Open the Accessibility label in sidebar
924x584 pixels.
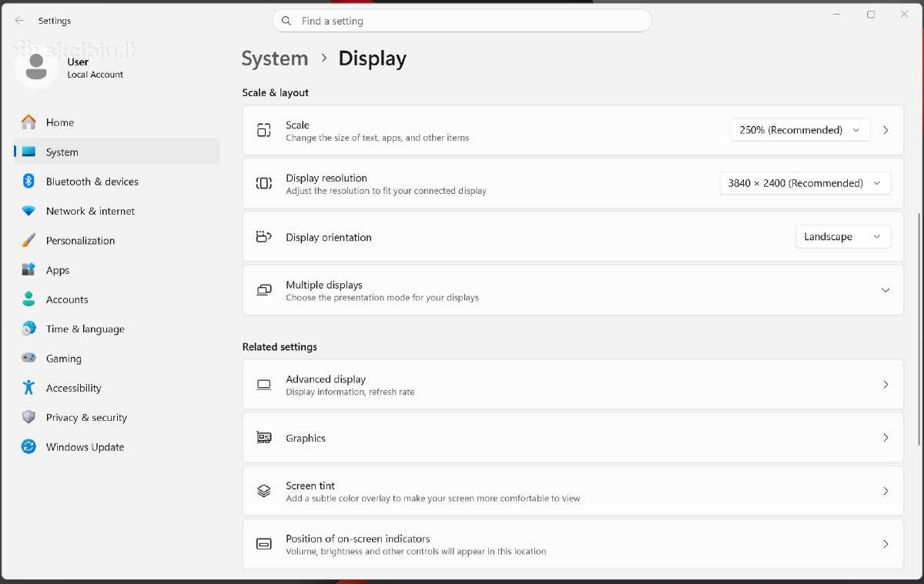(74, 388)
